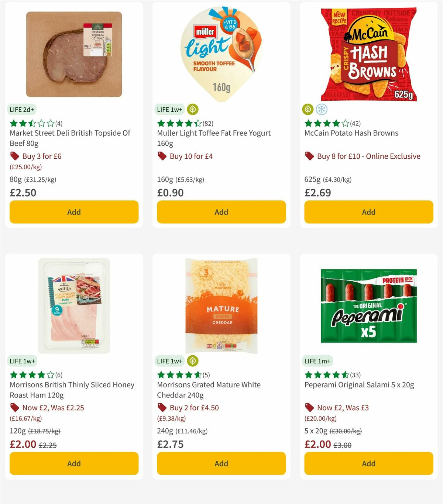The height and width of the screenshot is (504, 443).
Task: Click the snowflake frozen icon on McCain Hash Browns
Action: 321,110
